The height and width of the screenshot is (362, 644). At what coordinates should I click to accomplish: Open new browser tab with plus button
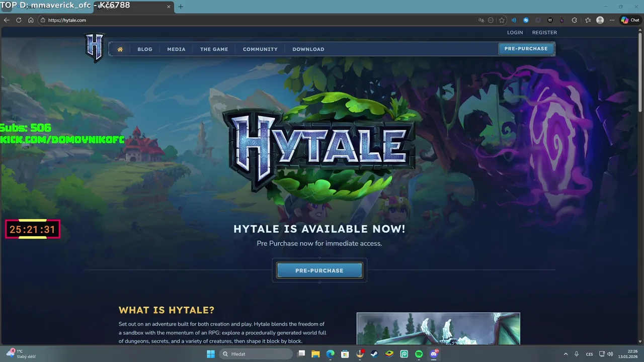coord(181,7)
